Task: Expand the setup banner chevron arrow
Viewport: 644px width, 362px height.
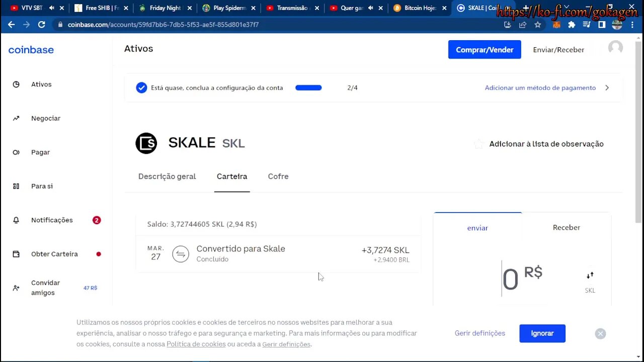Action: tap(607, 87)
